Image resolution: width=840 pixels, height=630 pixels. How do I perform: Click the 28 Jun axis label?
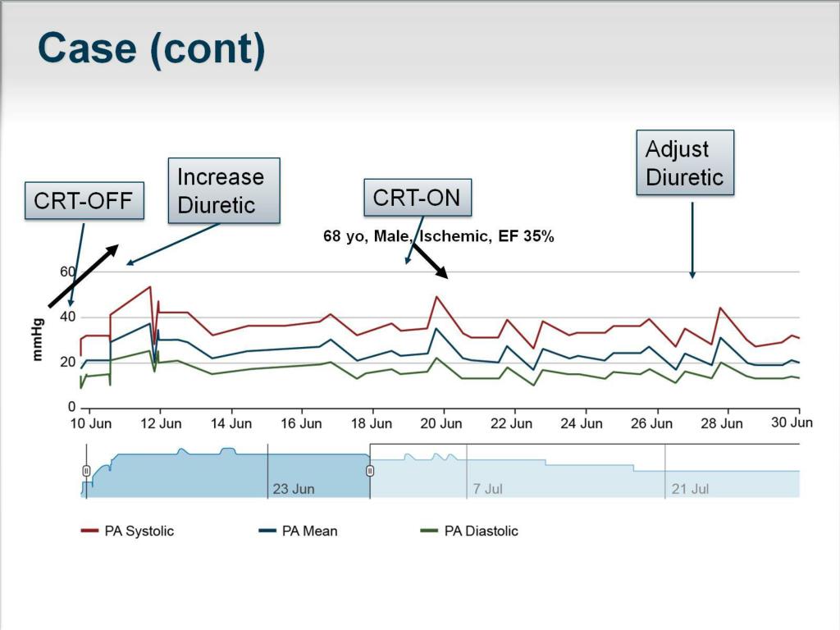[x=722, y=424]
